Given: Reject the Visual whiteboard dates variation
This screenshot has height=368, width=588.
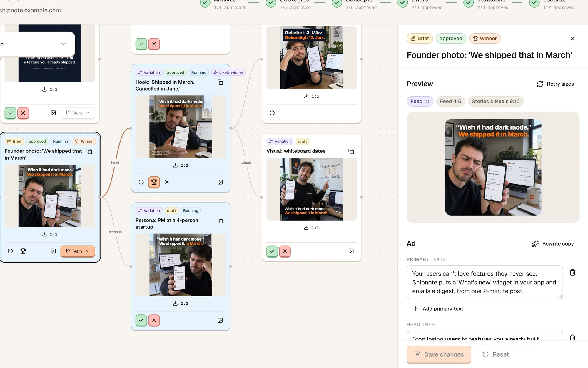Looking at the screenshot, I should (x=285, y=251).
